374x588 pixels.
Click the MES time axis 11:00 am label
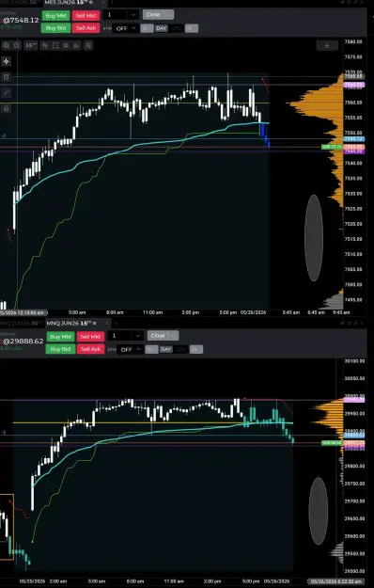click(x=152, y=312)
